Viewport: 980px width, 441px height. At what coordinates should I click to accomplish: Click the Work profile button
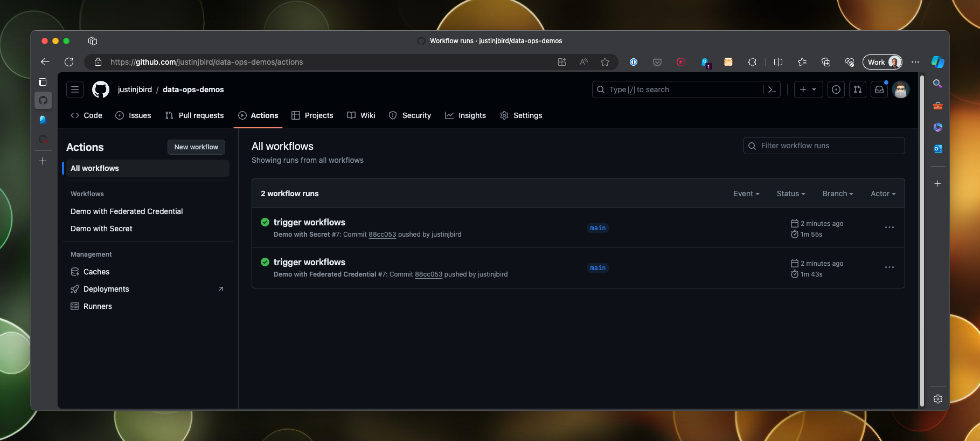point(882,62)
